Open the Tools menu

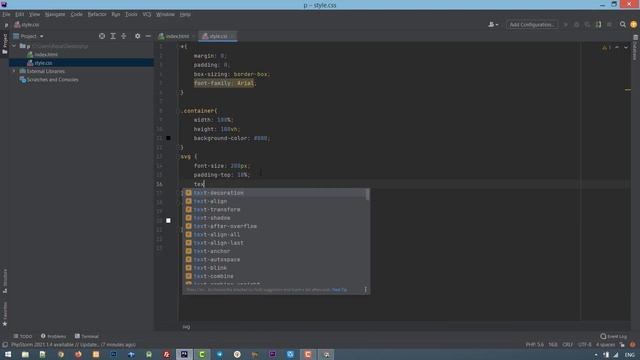pos(131,14)
